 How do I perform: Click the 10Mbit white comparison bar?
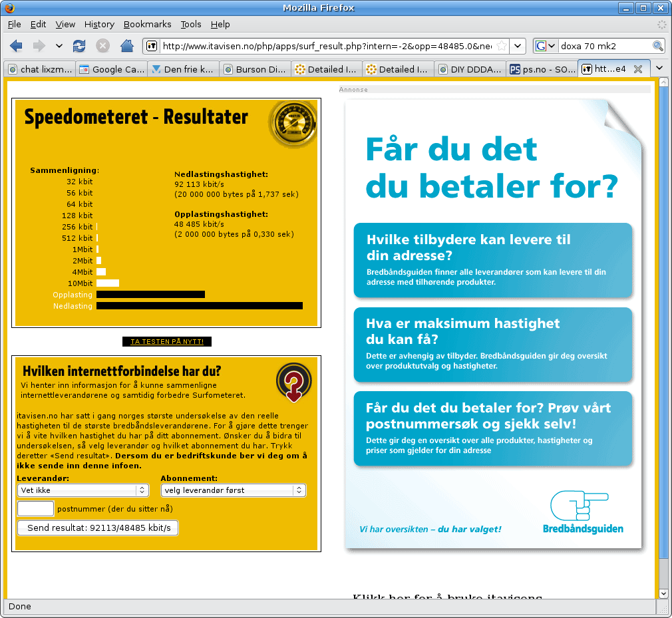click(108, 283)
